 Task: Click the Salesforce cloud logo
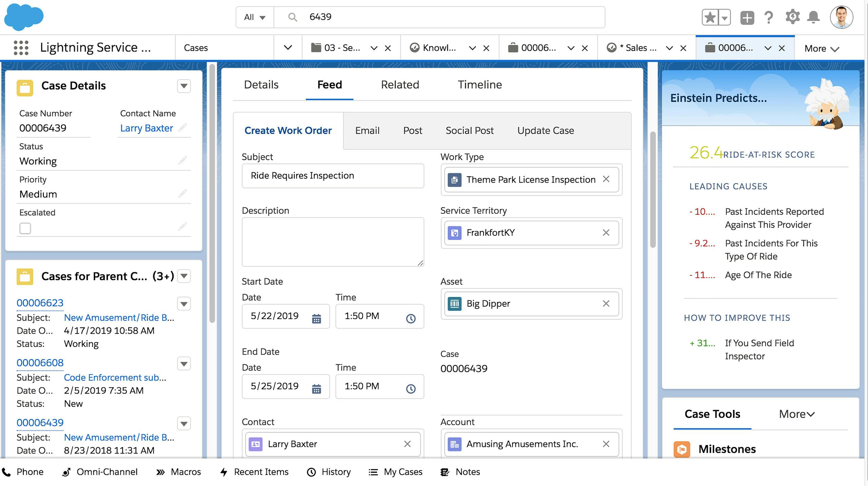24,17
